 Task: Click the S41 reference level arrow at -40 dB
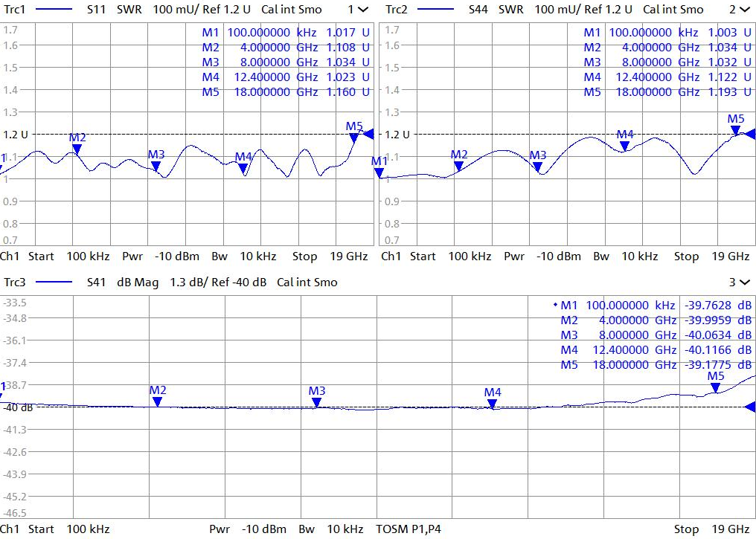[749, 407]
